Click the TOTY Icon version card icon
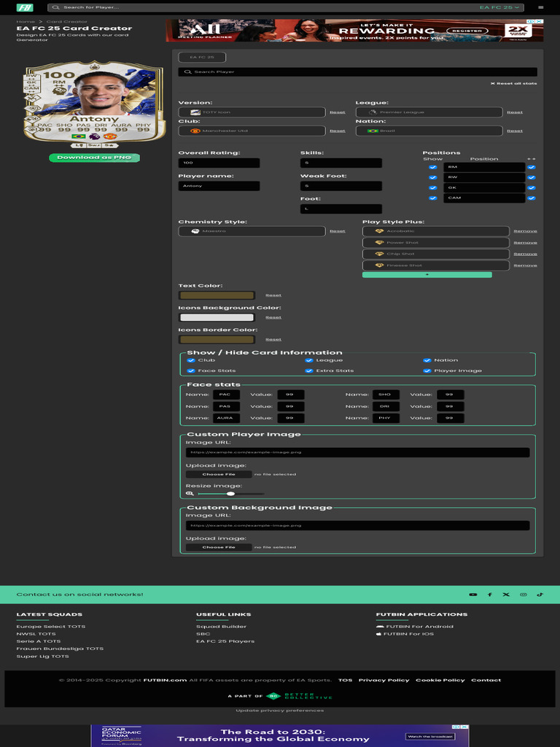Viewport: 560px width, 747px height. (195, 112)
